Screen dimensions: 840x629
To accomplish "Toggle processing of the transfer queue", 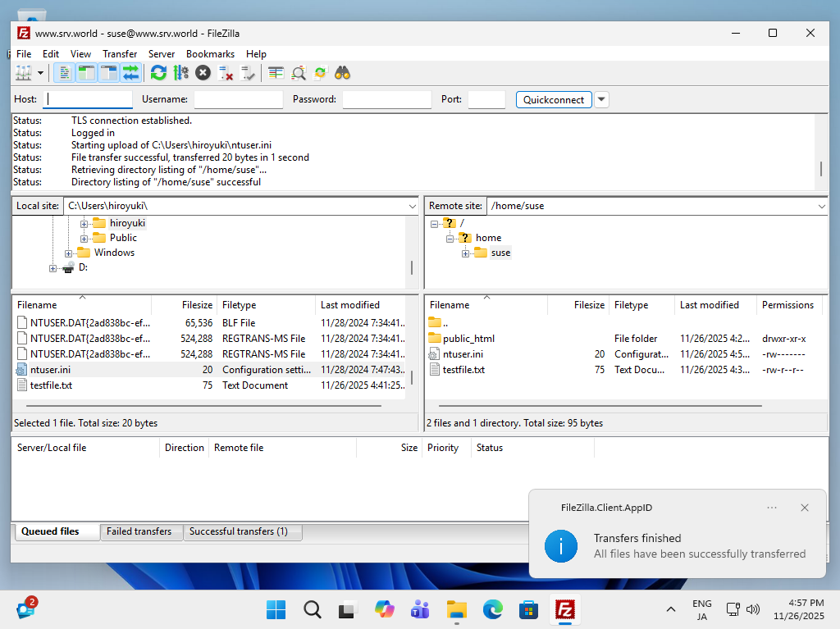I will pos(180,73).
